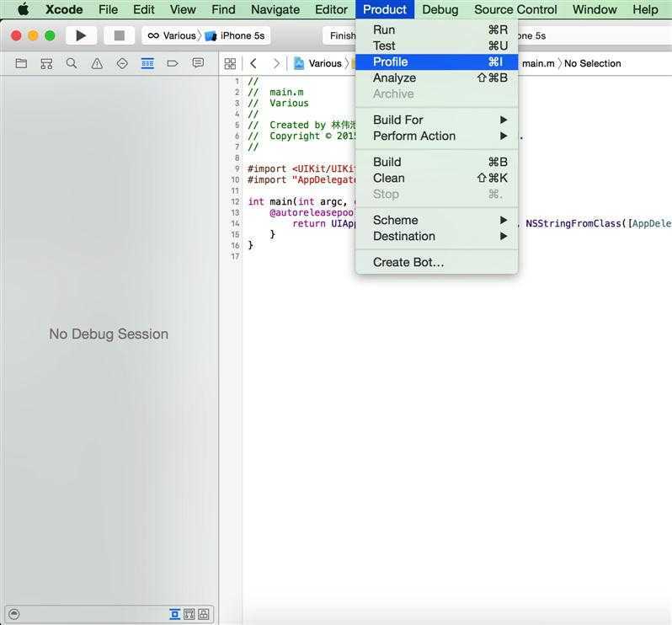
Task: Go back with the left chevron
Action: [x=253, y=64]
